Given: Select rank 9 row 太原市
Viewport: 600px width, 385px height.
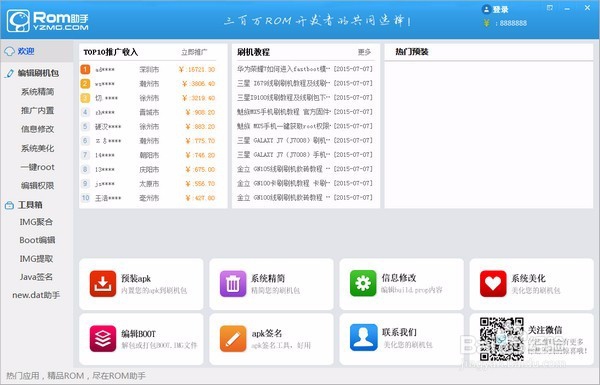Looking at the screenshot, I should pyautogui.click(x=148, y=184).
